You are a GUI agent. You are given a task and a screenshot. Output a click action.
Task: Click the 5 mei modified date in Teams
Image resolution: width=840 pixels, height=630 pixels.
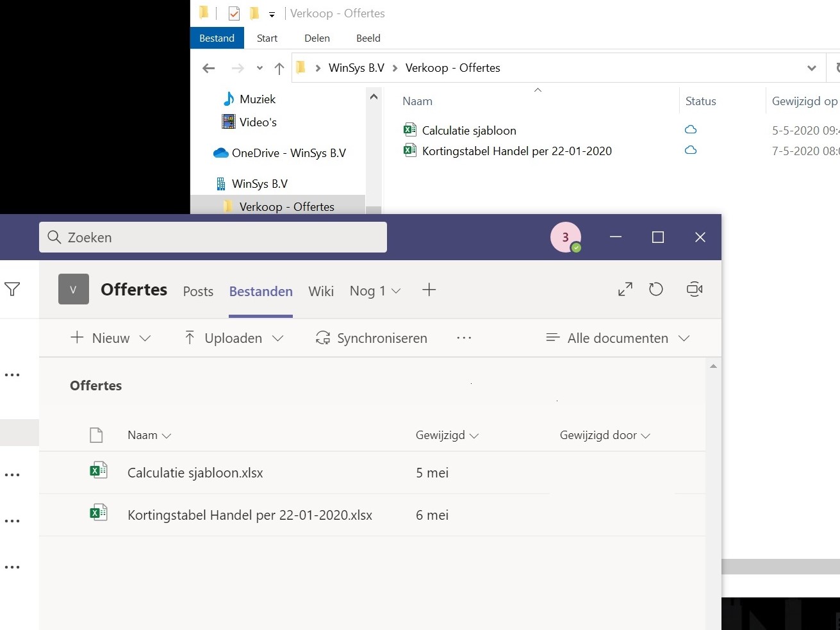[x=432, y=473]
